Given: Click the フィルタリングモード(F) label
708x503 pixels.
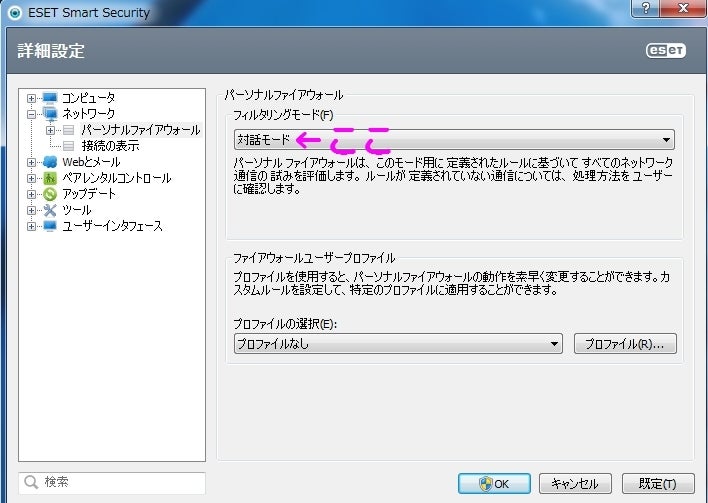Looking at the screenshot, I should pyautogui.click(x=283, y=115).
